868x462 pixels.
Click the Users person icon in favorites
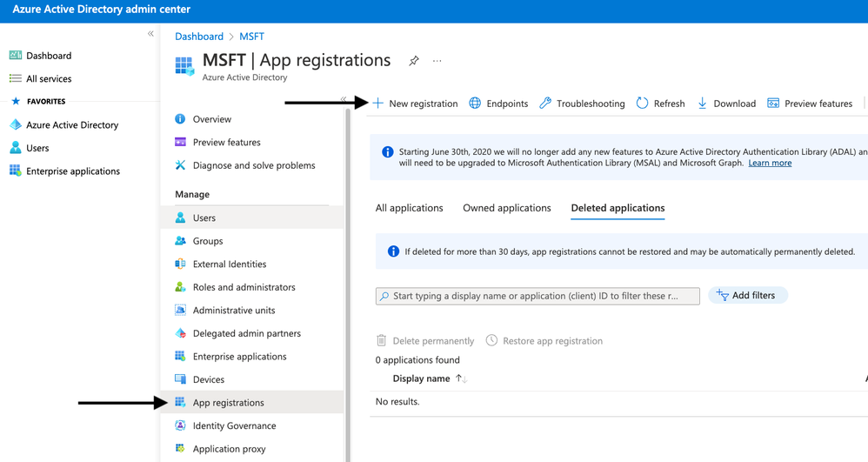click(x=16, y=148)
